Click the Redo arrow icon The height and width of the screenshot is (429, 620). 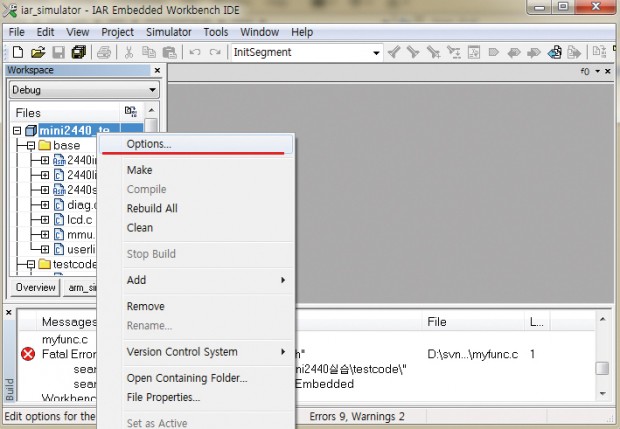pyautogui.click(x=215, y=52)
